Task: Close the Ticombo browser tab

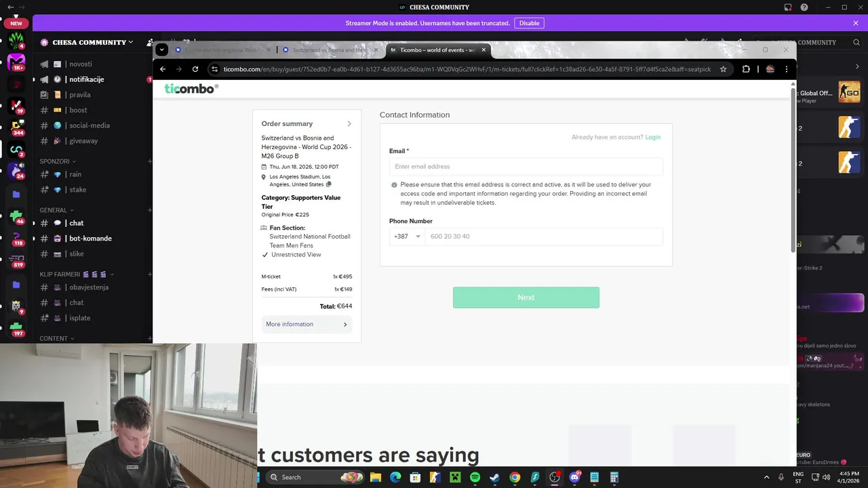Action: tap(484, 49)
